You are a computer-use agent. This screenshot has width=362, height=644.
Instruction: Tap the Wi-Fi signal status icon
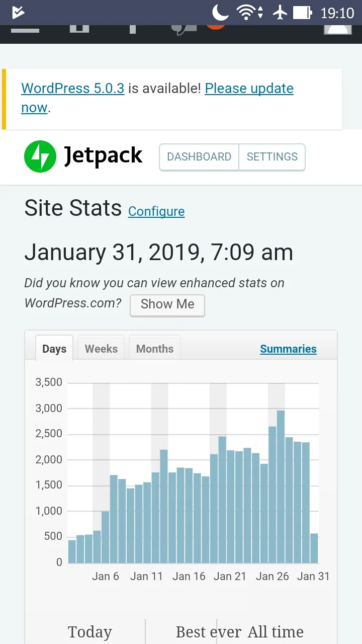246,13
